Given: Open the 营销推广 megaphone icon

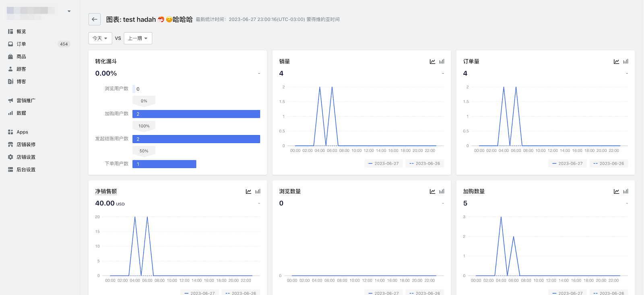Looking at the screenshot, I should [x=10, y=100].
